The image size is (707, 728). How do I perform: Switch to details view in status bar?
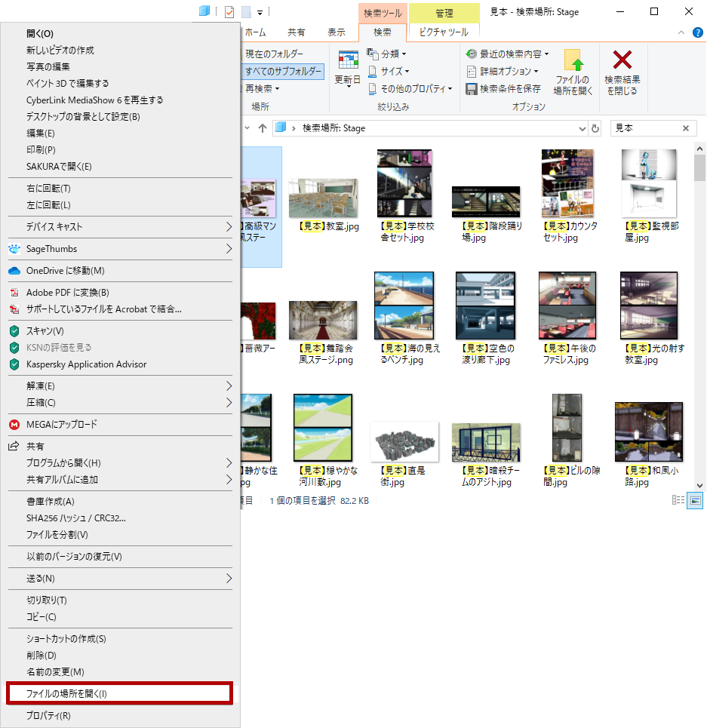tap(677, 499)
